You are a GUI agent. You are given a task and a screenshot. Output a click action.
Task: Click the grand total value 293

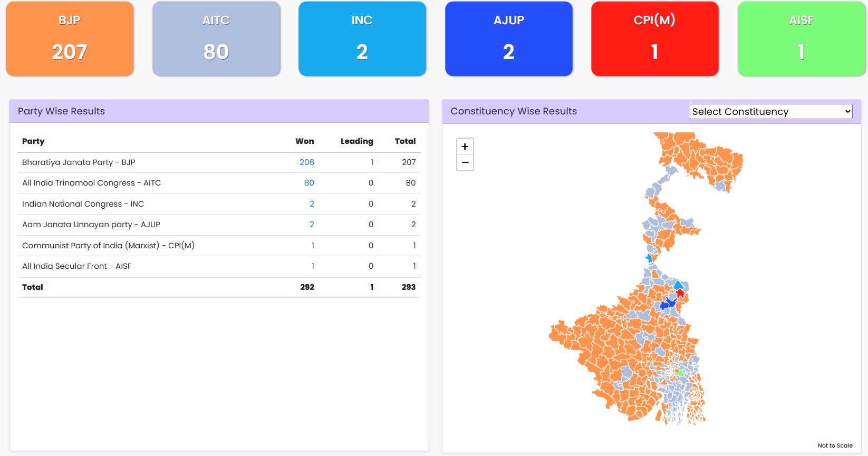point(409,287)
